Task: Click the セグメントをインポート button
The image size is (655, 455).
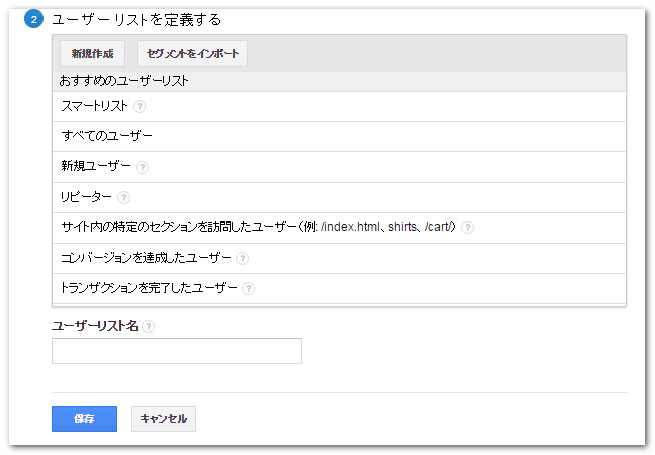Action: pos(192,53)
